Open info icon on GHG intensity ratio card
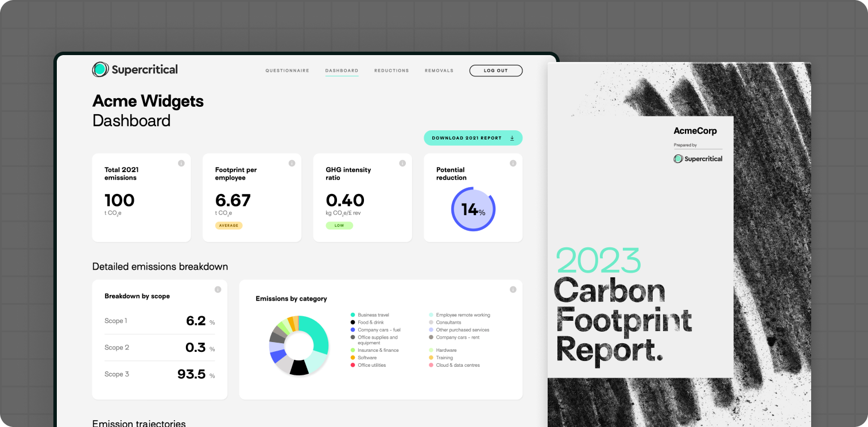Image resolution: width=868 pixels, height=427 pixels. (x=402, y=164)
